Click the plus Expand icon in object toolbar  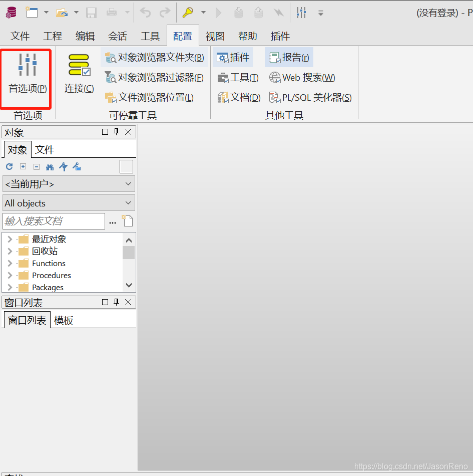point(23,166)
